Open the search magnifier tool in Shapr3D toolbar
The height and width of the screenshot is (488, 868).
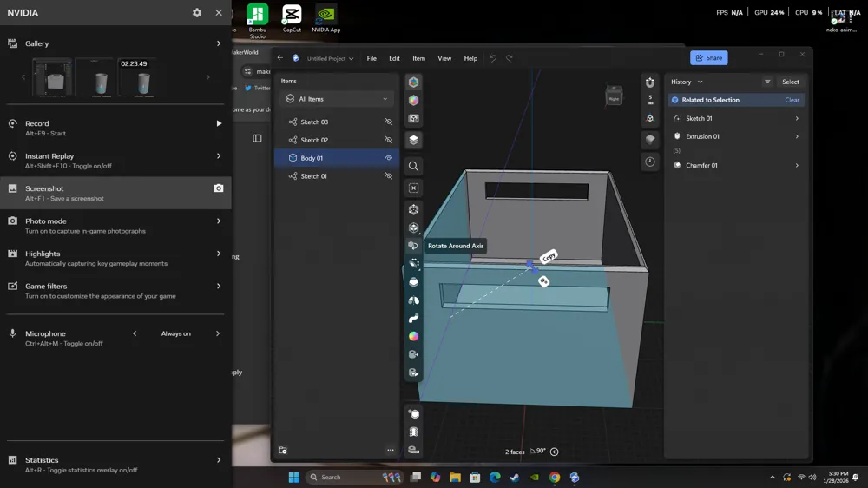click(x=413, y=166)
